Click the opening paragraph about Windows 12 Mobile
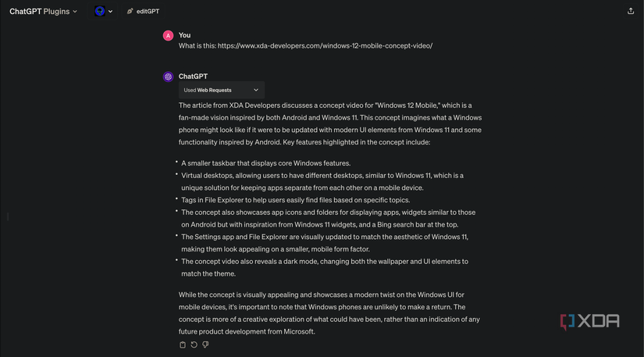Image resolution: width=644 pixels, height=357 pixels. [325, 123]
